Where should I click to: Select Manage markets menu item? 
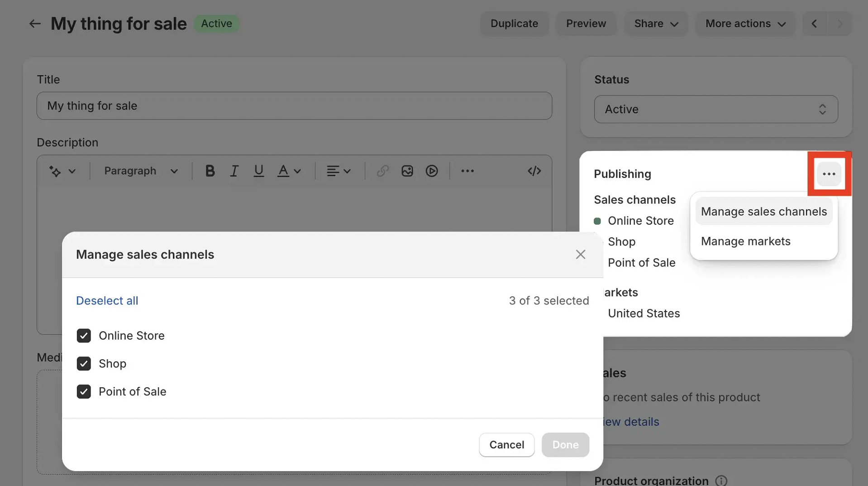click(x=763, y=241)
